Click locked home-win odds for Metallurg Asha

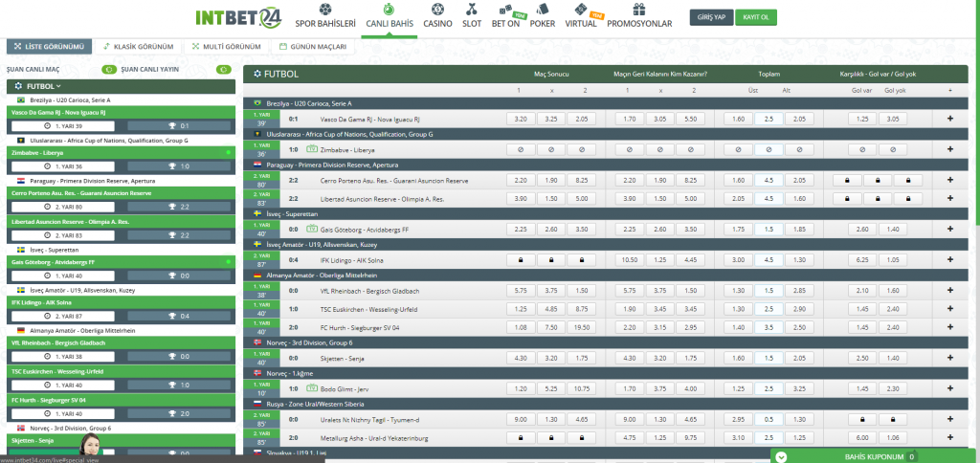coord(521,438)
